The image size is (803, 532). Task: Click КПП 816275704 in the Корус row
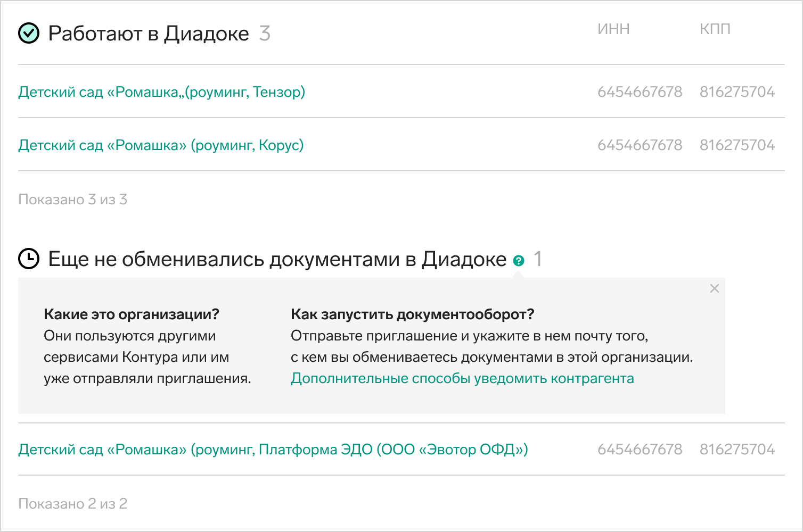click(737, 145)
